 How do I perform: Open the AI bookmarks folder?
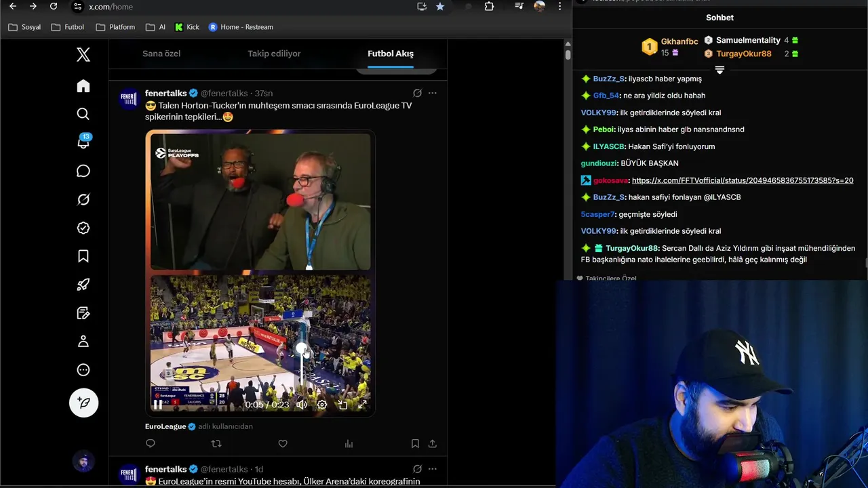(155, 27)
